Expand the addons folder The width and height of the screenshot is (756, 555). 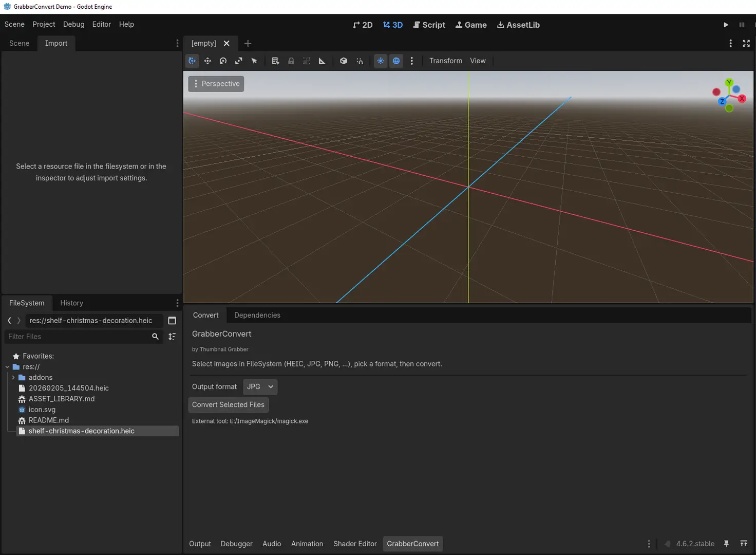13,378
